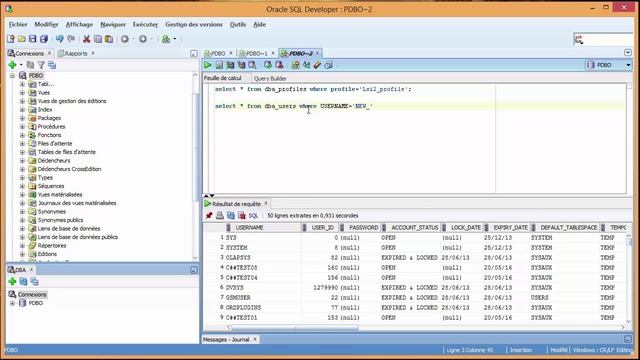Click the Paste icon in main toolbar
Screen dimensions: 640x360
tap(109, 39)
